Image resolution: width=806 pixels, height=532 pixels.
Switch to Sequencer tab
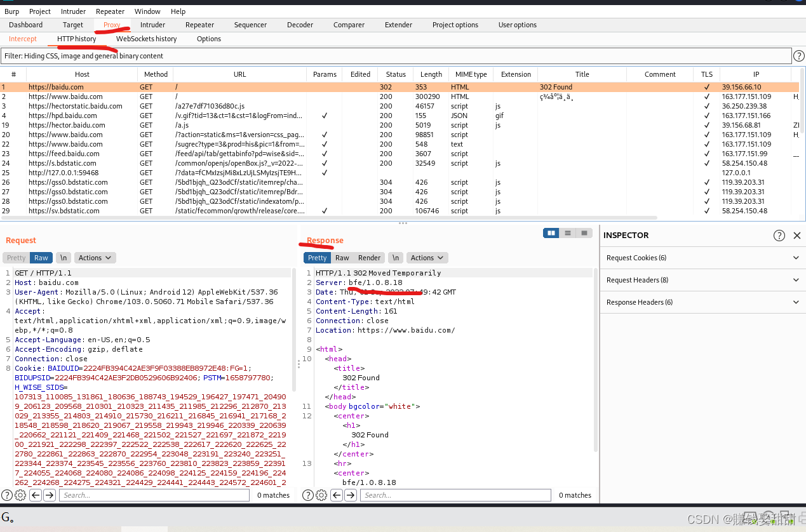pyautogui.click(x=251, y=25)
